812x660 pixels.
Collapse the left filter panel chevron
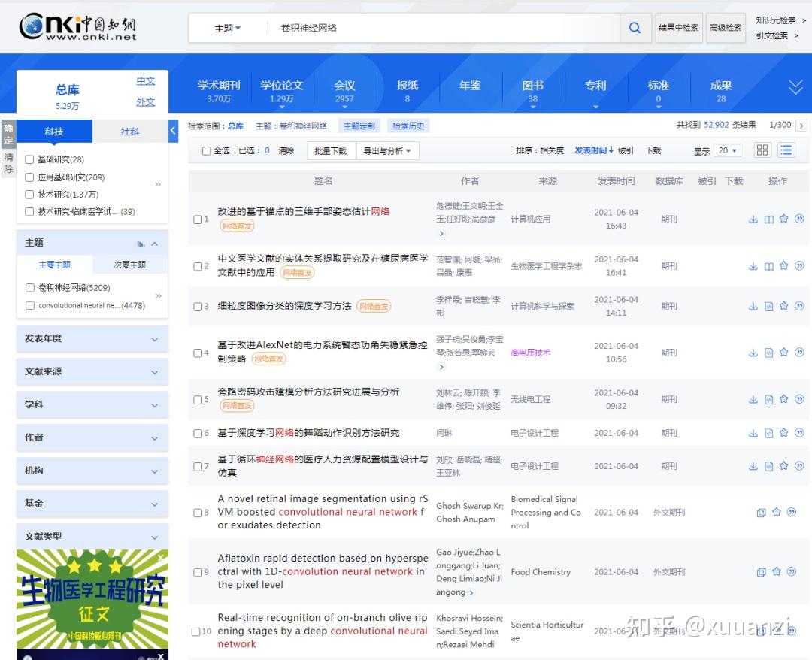tap(171, 129)
